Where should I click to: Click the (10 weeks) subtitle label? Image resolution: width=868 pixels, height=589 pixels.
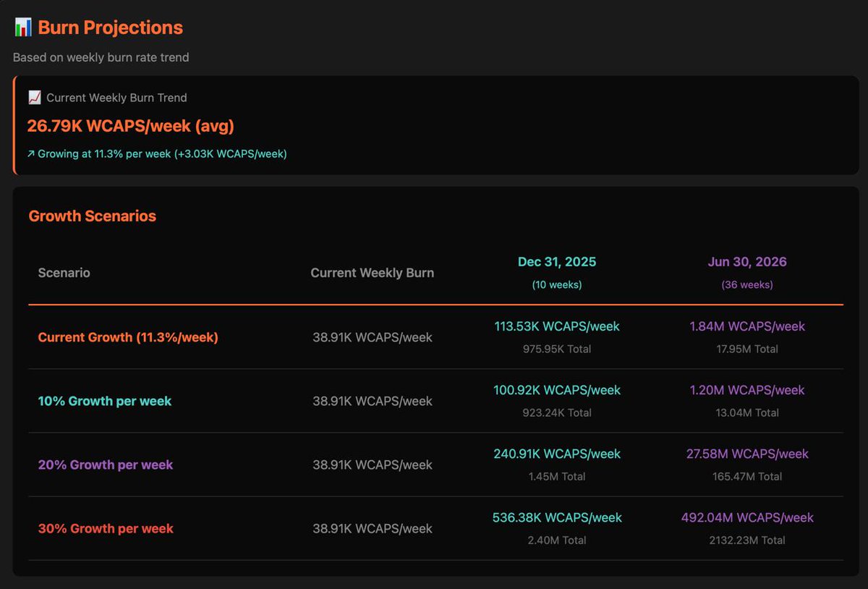pos(557,284)
